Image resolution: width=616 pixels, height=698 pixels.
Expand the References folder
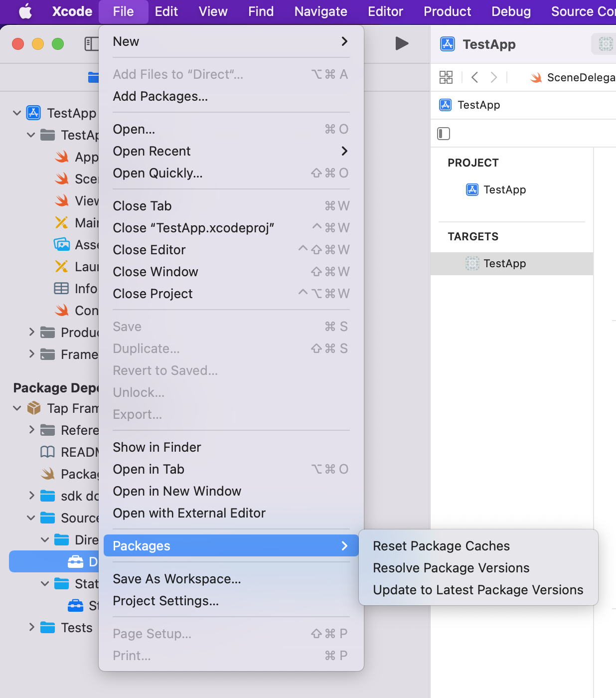pos(31,430)
